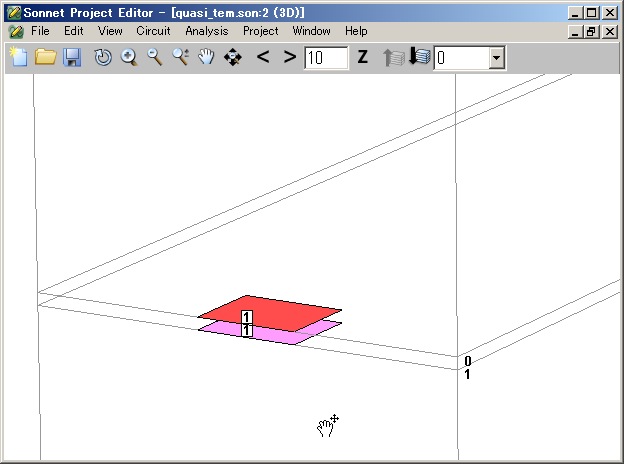The height and width of the screenshot is (464, 624).
Task: Open the Analysis menu
Action: coord(207,31)
